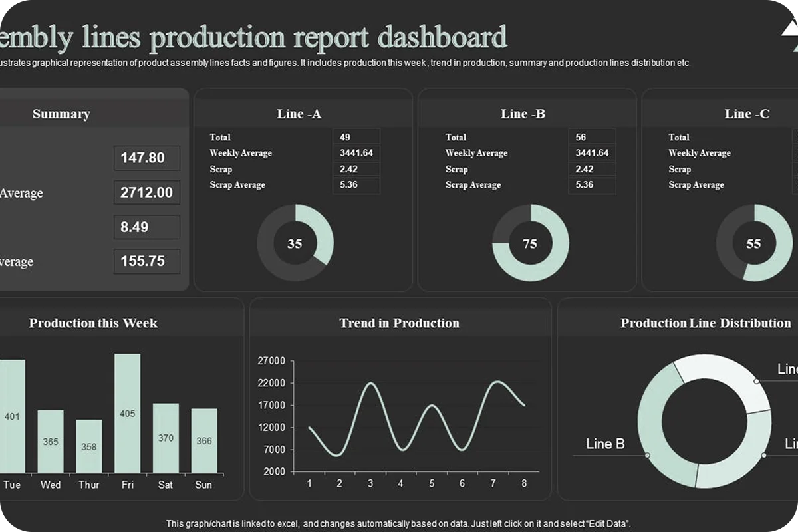This screenshot has width=798, height=532.
Task: Click the Summary value 147.80 box
Action: click(147, 158)
